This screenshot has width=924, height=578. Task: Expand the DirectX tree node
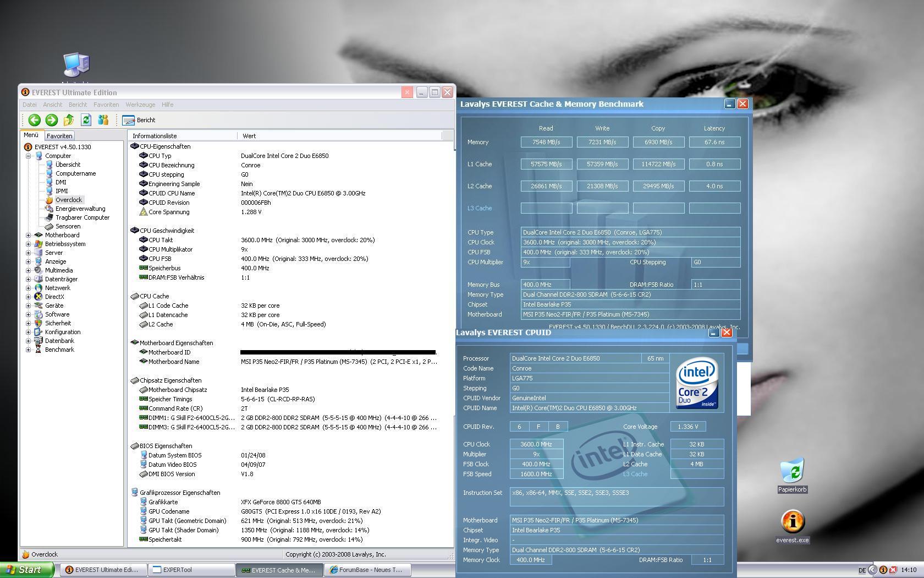click(28, 297)
